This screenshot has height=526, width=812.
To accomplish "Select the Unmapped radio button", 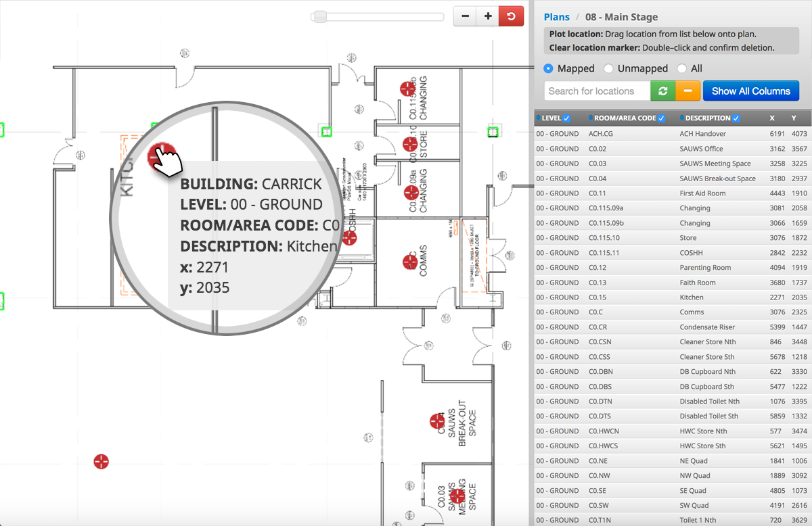I will pyautogui.click(x=608, y=68).
